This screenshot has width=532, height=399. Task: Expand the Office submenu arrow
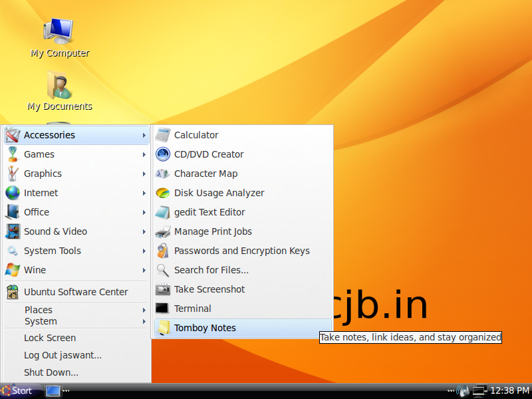point(144,212)
